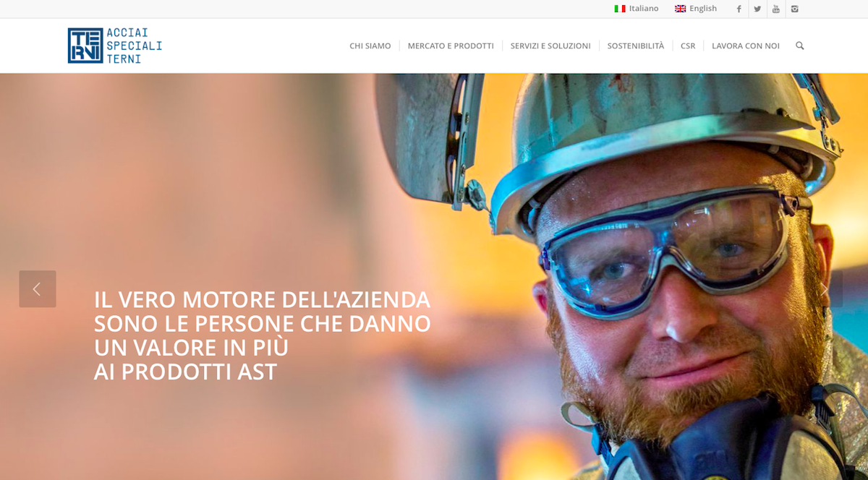Screen dimensions: 868x480
Task: Expand the Sostenibilità menu
Action: [x=636, y=46]
